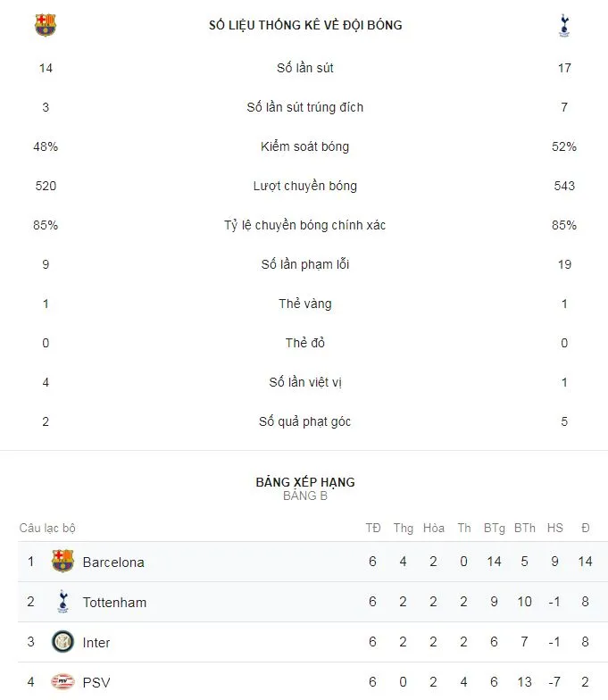Open the Tottenham team link
This screenshot has height=700, width=608.
tap(114, 603)
